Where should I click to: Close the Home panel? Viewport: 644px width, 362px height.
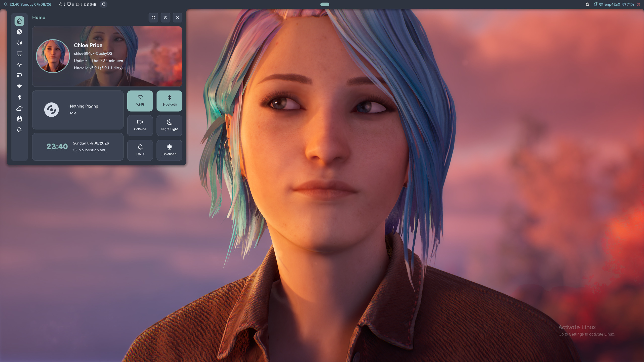(178, 18)
